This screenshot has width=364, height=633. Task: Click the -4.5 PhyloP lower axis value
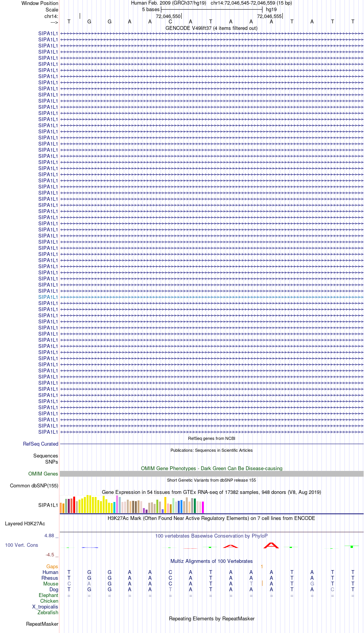52,554
